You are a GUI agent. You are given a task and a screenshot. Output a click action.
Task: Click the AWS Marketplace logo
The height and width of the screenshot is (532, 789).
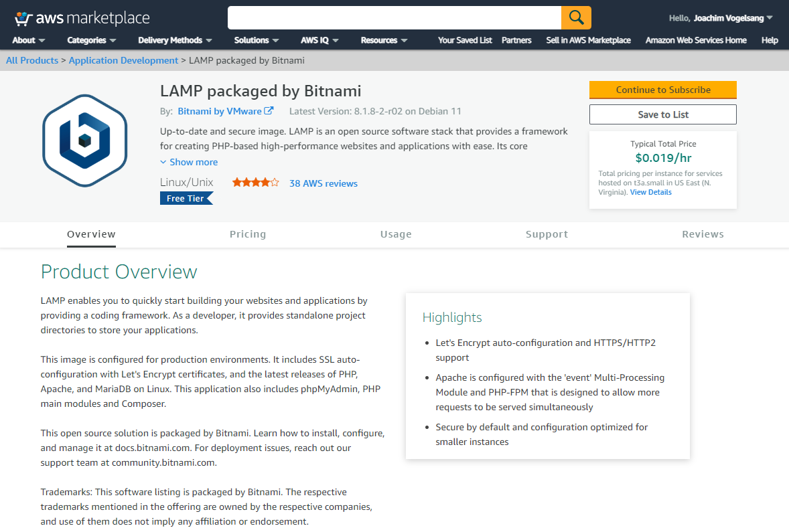pos(82,18)
